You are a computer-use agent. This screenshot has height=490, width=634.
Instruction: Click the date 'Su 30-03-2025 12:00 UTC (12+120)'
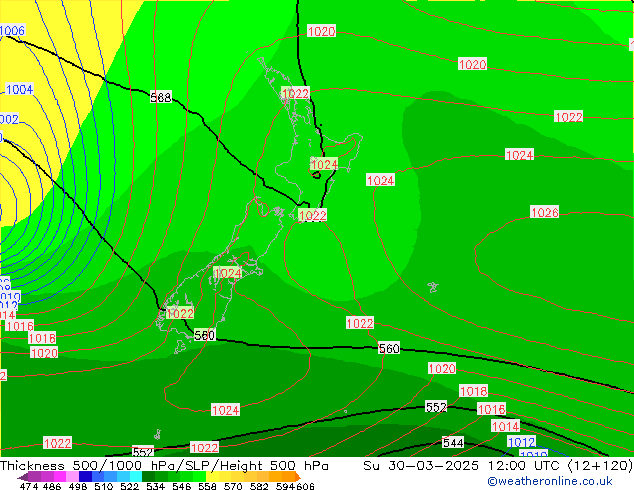(498, 466)
